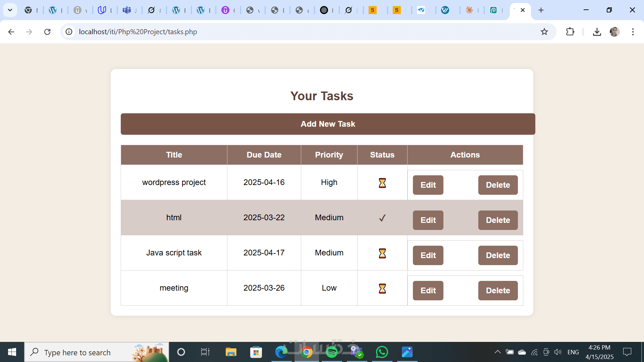Open Chrome three-dot menu
The width and height of the screenshot is (644, 362).
pos(633,32)
